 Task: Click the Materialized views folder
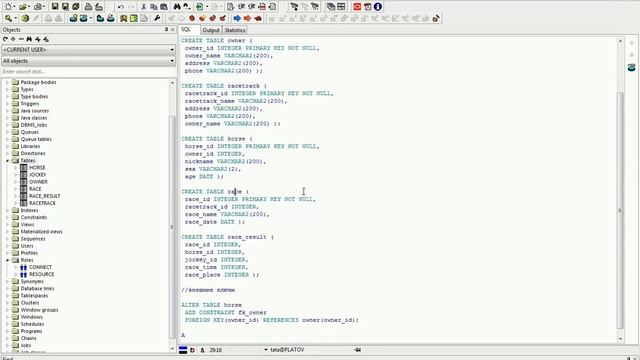[x=41, y=231]
